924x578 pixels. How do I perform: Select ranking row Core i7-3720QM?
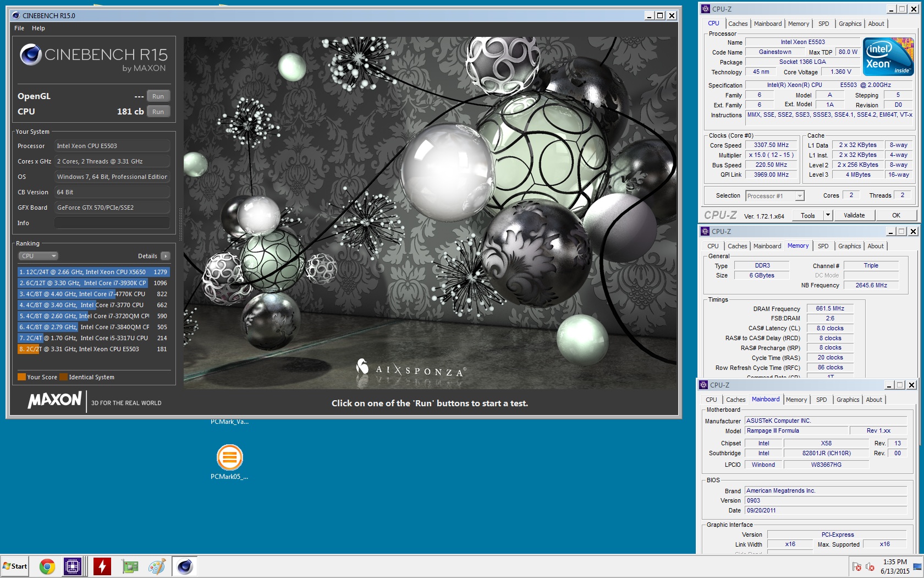[x=94, y=316]
